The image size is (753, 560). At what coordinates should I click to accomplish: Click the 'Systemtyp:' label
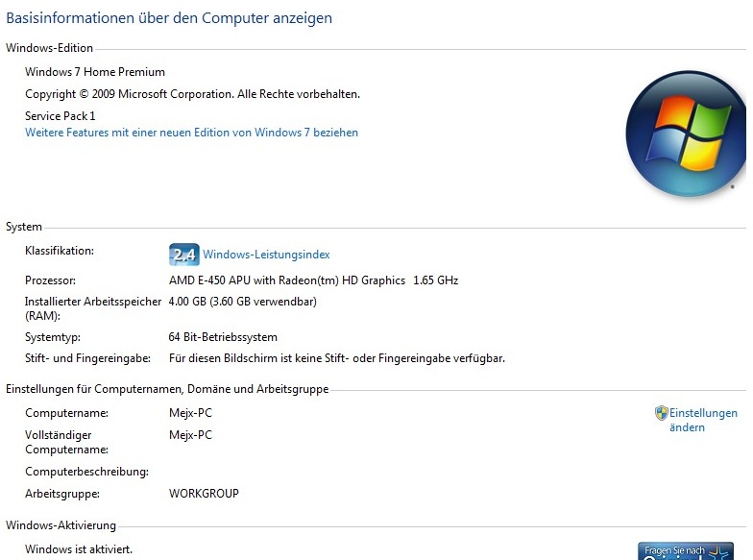(x=53, y=337)
